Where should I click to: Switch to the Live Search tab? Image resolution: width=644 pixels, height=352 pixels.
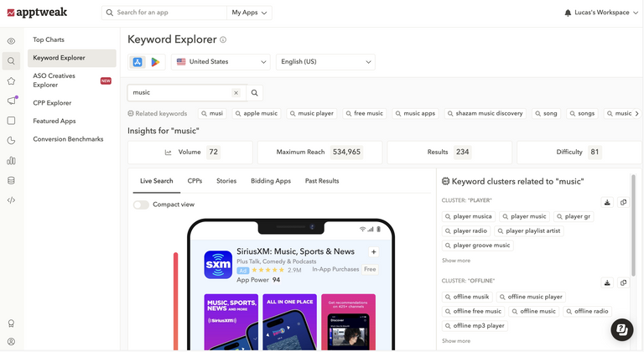[x=157, y=181]
